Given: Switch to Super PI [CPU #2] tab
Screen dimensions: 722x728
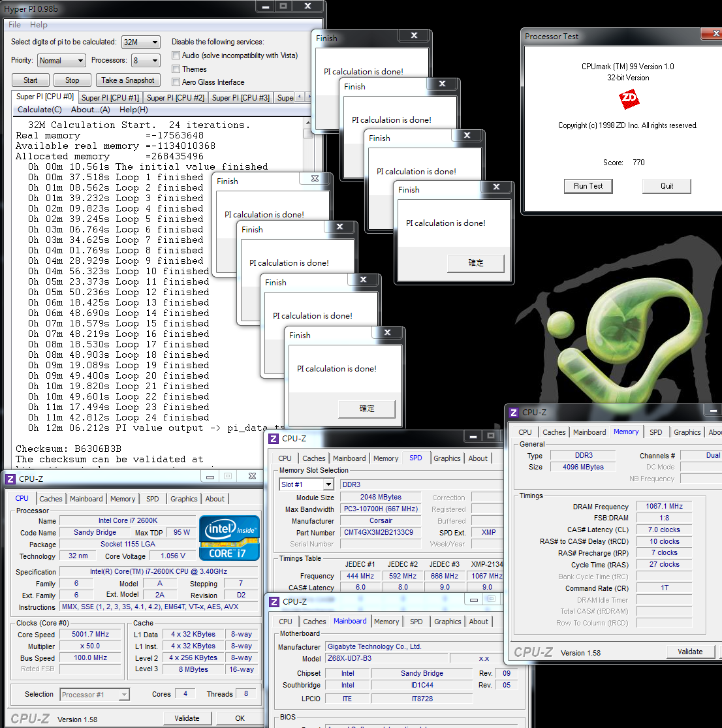Looking at the screenshot, I should point(176,97).
